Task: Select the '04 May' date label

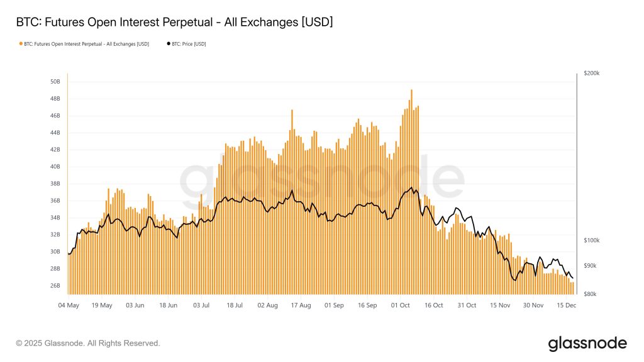Action: click(x=69, y=305)
